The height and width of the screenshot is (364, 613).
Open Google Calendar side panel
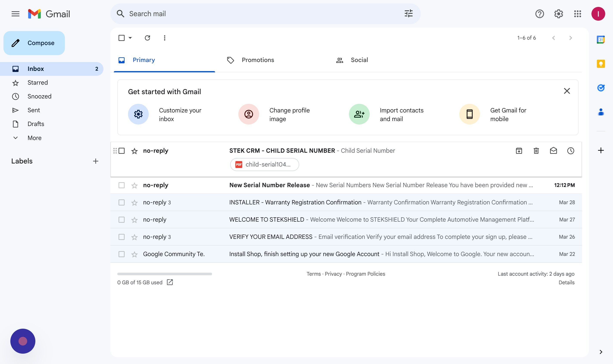tap(601, 39)
